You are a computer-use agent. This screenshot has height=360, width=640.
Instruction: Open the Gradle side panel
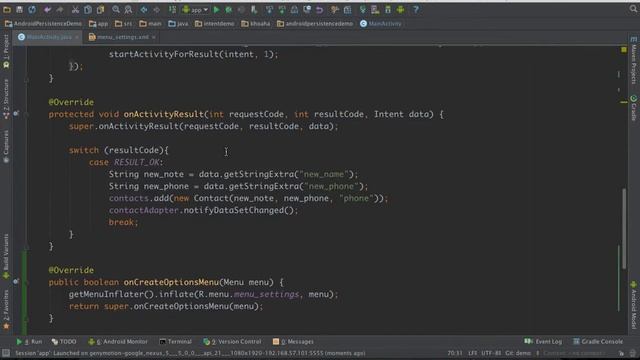634,108
